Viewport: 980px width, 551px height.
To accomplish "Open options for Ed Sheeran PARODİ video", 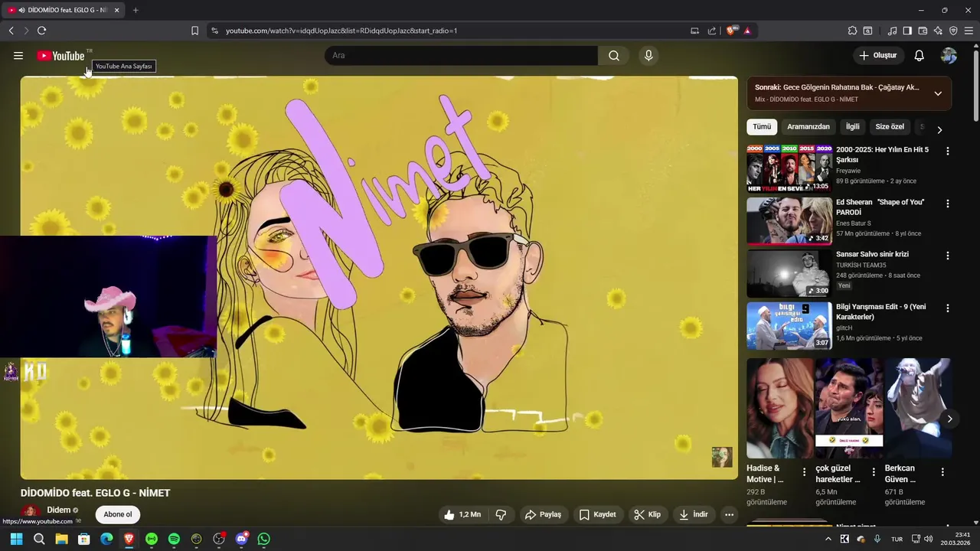I will coord(947,204).
